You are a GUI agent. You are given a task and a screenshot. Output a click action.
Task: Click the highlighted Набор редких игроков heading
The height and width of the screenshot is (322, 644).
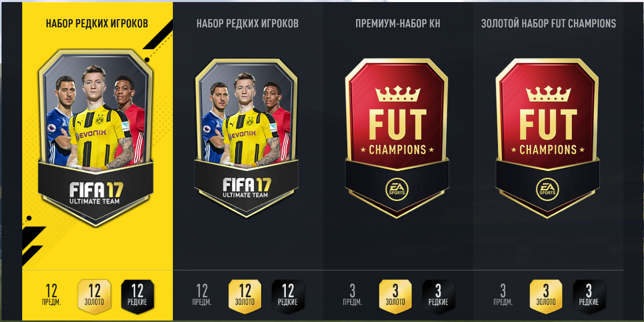point(97,24)
